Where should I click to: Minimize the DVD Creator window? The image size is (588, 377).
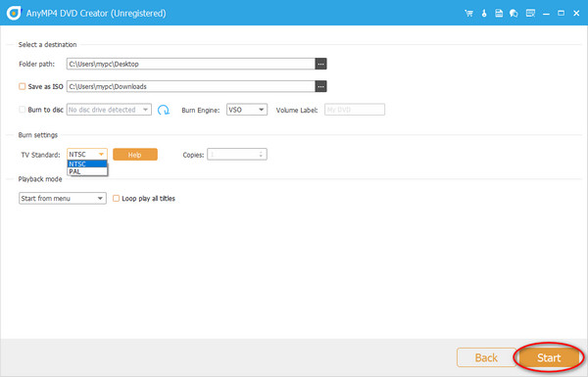(546, 14)
